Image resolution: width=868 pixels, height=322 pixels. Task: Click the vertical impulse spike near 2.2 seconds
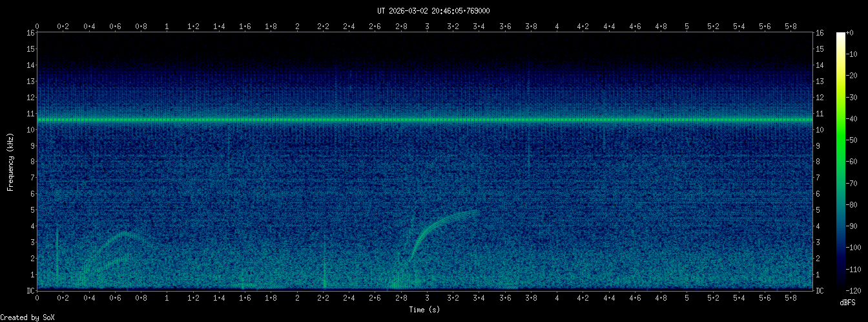pyautogui.click(x=324, y=265)
